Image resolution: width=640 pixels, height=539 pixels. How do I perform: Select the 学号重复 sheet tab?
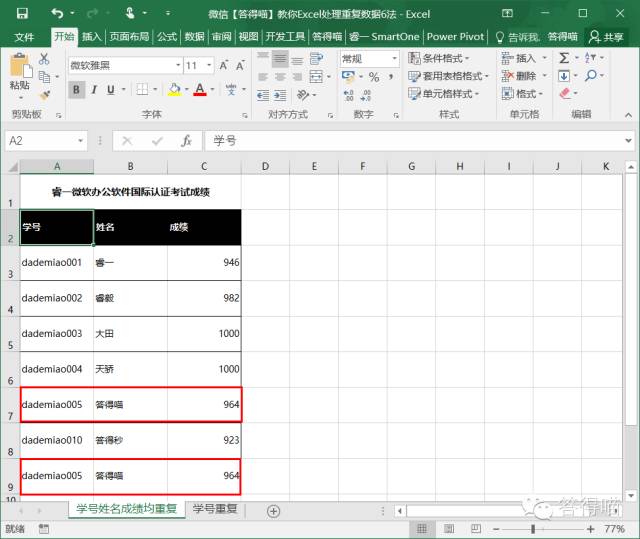215,509
